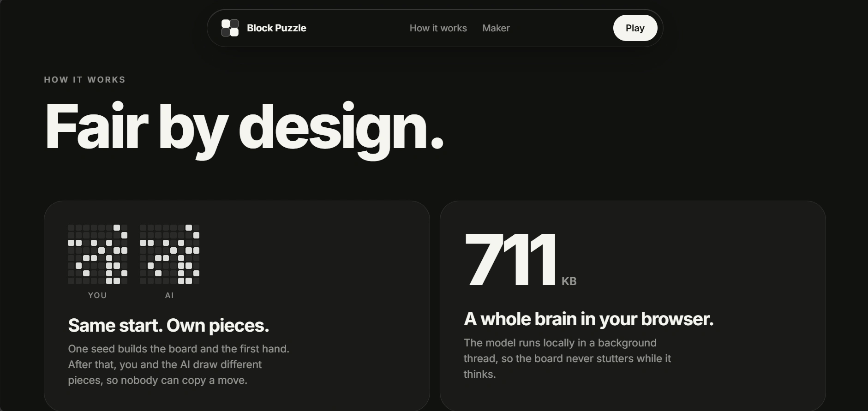The width and height of the screenshot is (868, 411).
Task: Click the "Same start. Own pieces." heading
Action: pyautogui.click(x=168, y=325)
